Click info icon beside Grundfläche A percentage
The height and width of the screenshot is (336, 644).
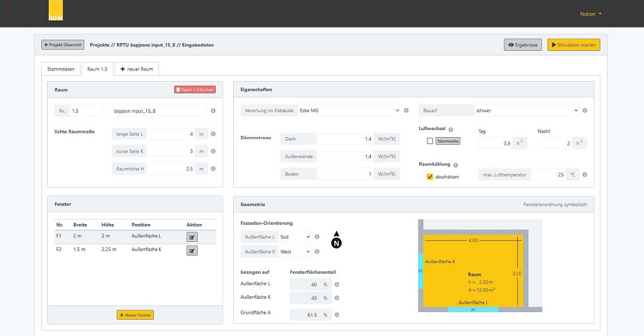tap(336, 315)
